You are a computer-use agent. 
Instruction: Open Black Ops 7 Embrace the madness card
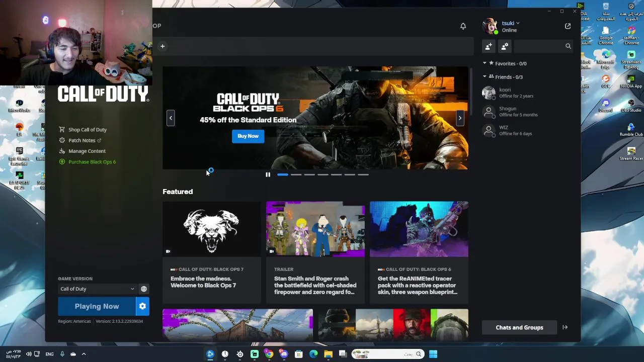[212, 252]
